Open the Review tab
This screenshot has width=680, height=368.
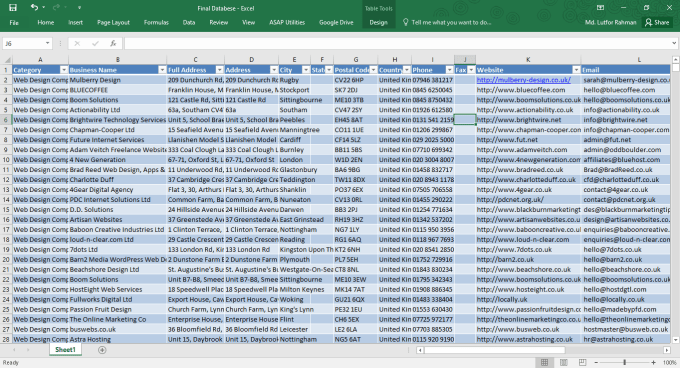click(219, 23)
